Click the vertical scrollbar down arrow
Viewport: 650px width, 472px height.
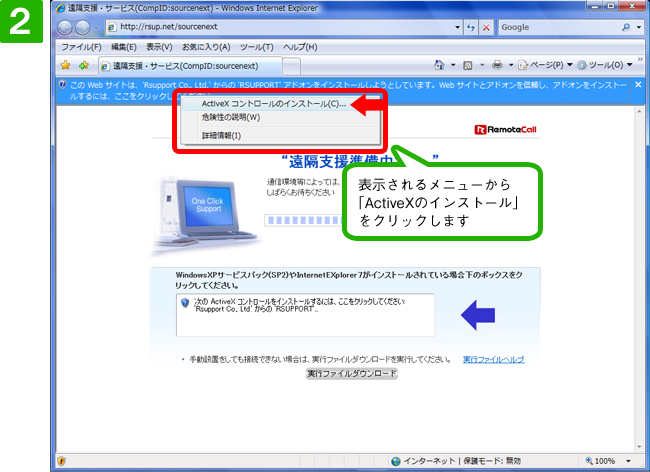639,447
